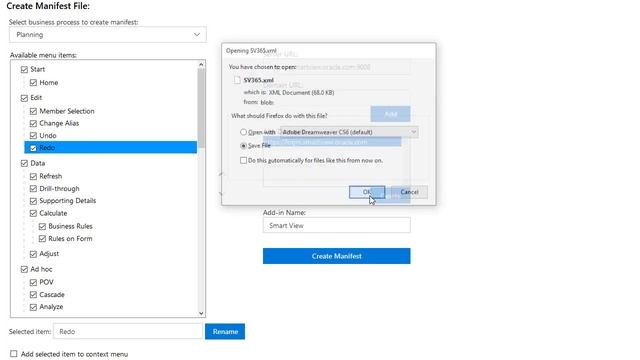
Task: Select the Open with radio button
Action: (x=243, y=132)
